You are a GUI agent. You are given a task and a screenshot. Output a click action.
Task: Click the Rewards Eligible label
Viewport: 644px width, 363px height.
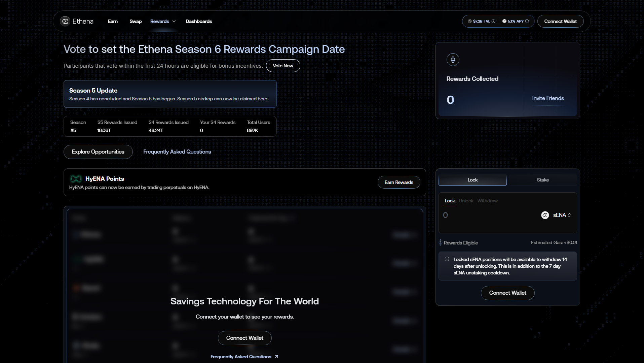(x=461, y=243)
